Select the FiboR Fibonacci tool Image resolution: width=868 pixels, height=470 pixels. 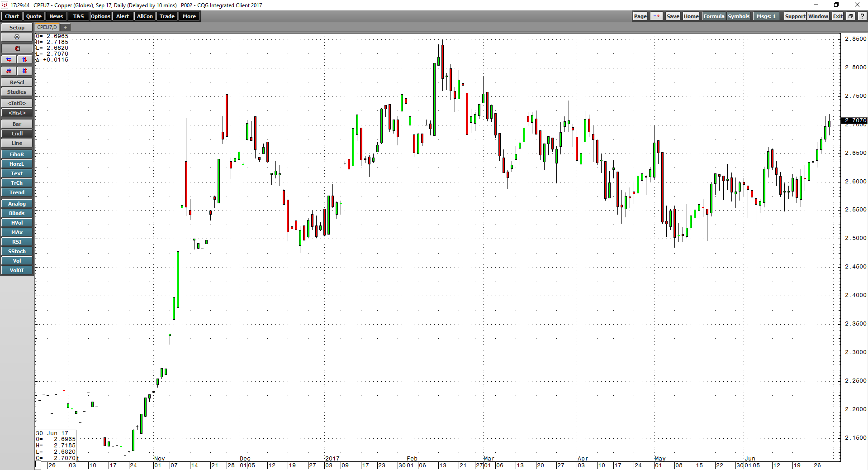click(17, 154)
